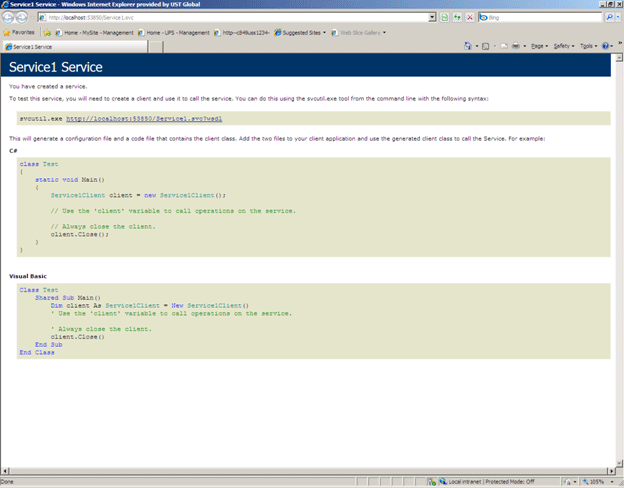Click the Home icon in command bar

tap(468, 46)
